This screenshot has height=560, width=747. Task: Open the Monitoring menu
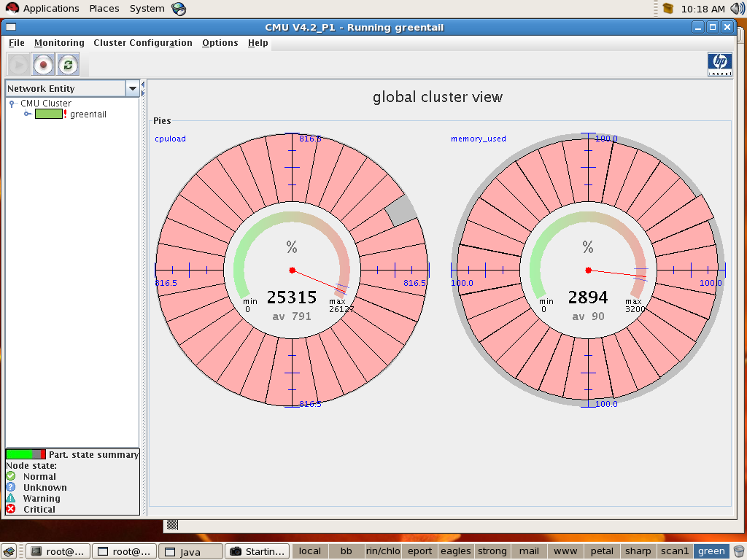point(59,43)
